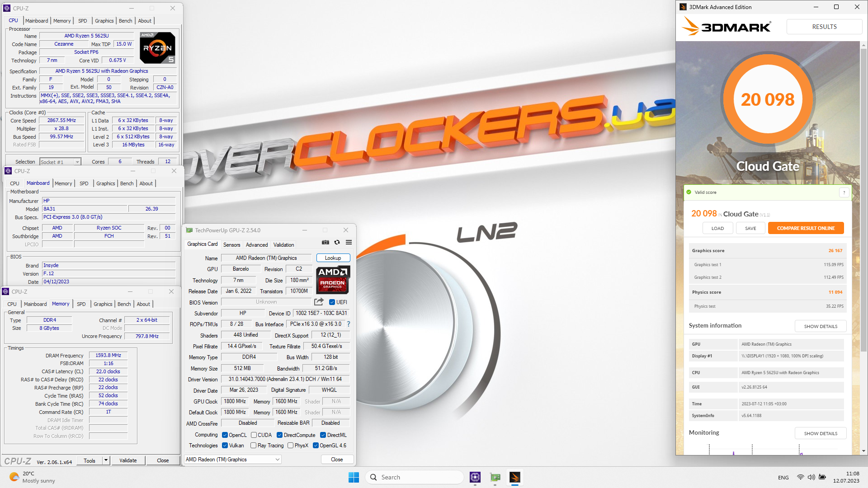Click the green Valid score checkmark icon

(689, 192)
